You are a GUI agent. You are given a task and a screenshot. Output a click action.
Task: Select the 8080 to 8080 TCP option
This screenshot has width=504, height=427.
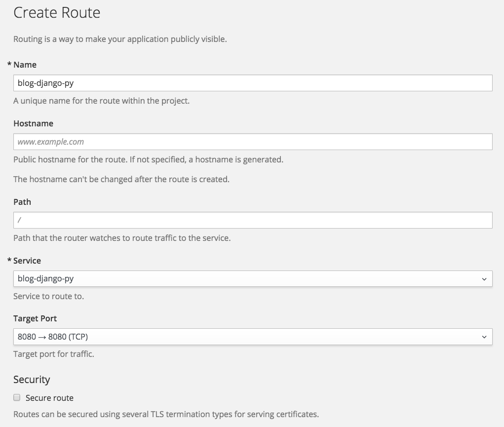click(253, 337)
